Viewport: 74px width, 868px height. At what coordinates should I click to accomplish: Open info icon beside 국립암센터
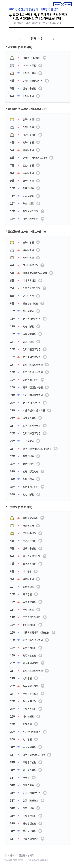(x=38, y=526)
